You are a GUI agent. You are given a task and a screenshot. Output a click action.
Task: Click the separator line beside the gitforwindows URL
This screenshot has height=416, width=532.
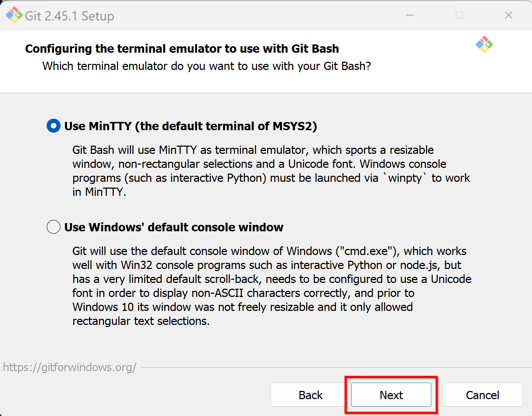(336, 367)
